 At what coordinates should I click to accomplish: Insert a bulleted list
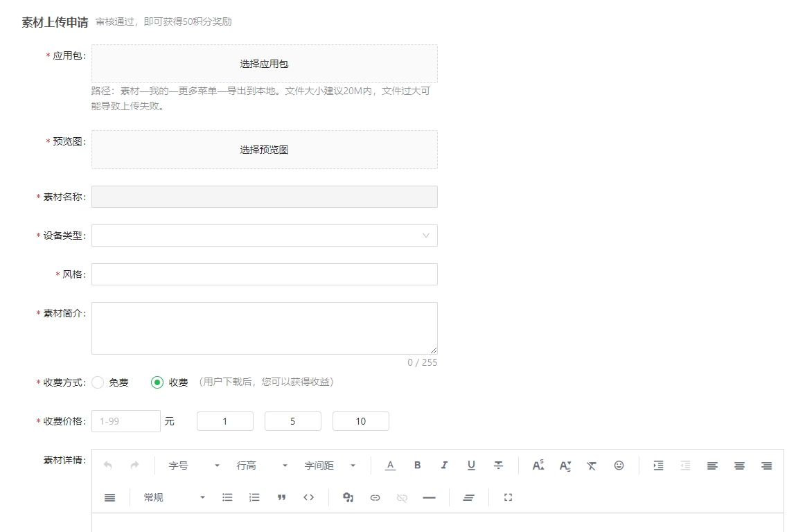pyautogui.click(x=227, y=497)
